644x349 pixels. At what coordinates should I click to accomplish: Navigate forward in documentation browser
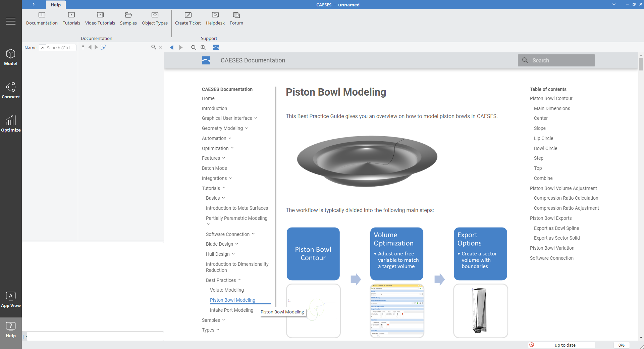tap(181, 47)
